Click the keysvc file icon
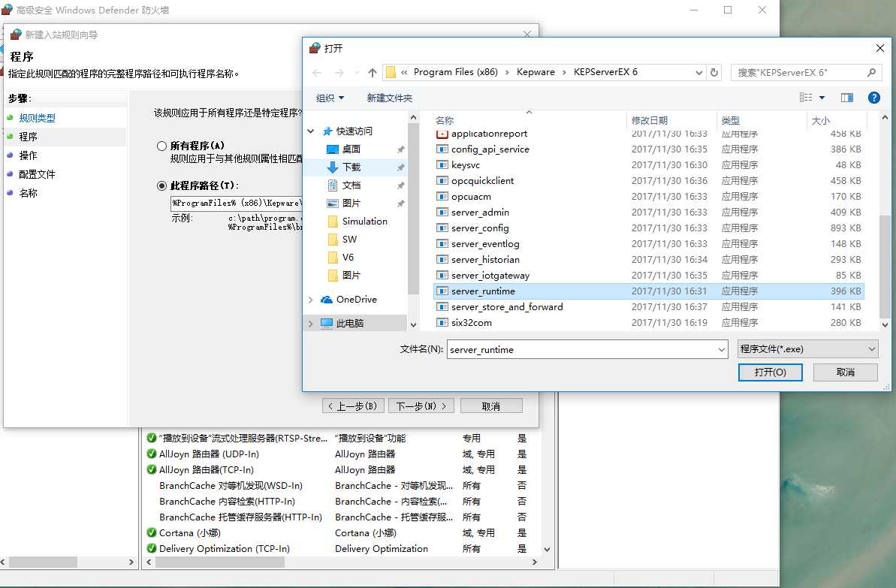896x588 pixels. pyautogui.click(x=442, y=165)
